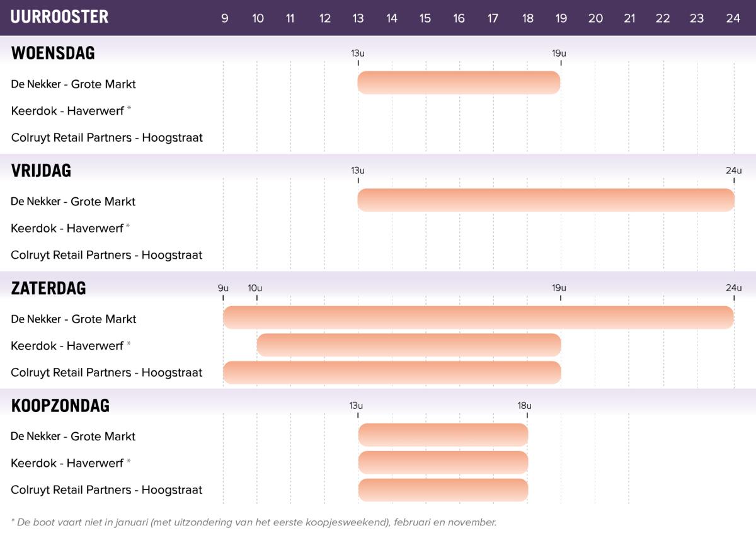Select the KOOPZONDAG section heading
The image size is (756, 538).
click(x=60, y=406)
